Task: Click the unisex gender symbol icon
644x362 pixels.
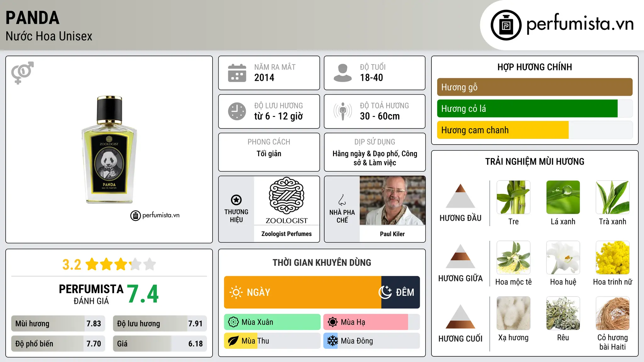Action: tap(22, 73)
